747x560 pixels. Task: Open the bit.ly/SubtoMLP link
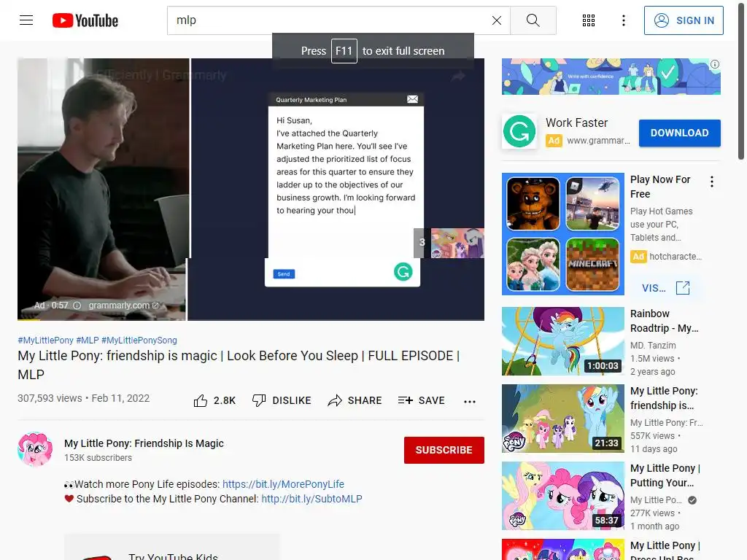tap(311, 499)
